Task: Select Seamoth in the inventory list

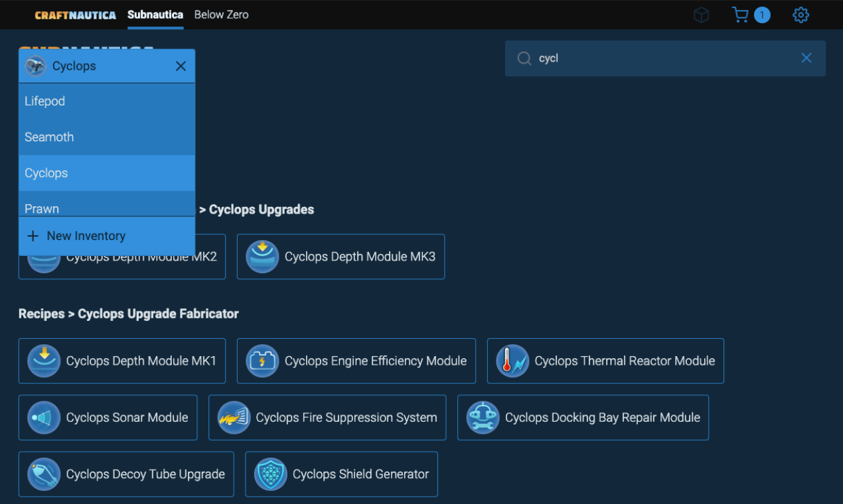Action: tap(107, 137)
